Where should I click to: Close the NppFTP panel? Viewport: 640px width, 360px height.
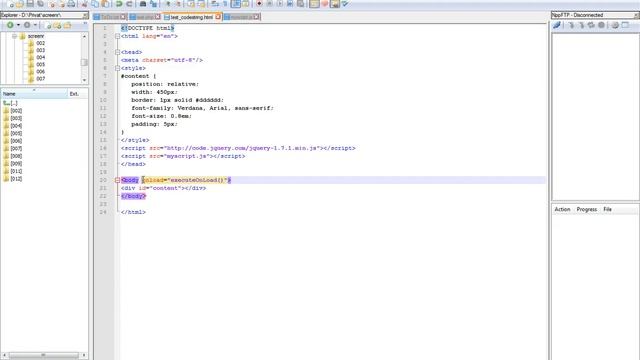pyautogui.click(x=636, y=15)
